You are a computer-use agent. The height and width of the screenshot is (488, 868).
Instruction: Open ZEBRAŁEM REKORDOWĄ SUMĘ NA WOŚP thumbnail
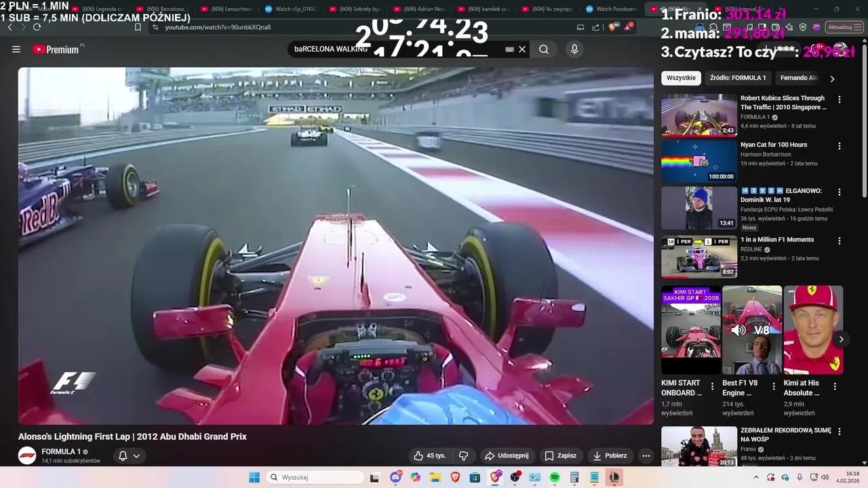pyautogui.click(x=699, y=446)
